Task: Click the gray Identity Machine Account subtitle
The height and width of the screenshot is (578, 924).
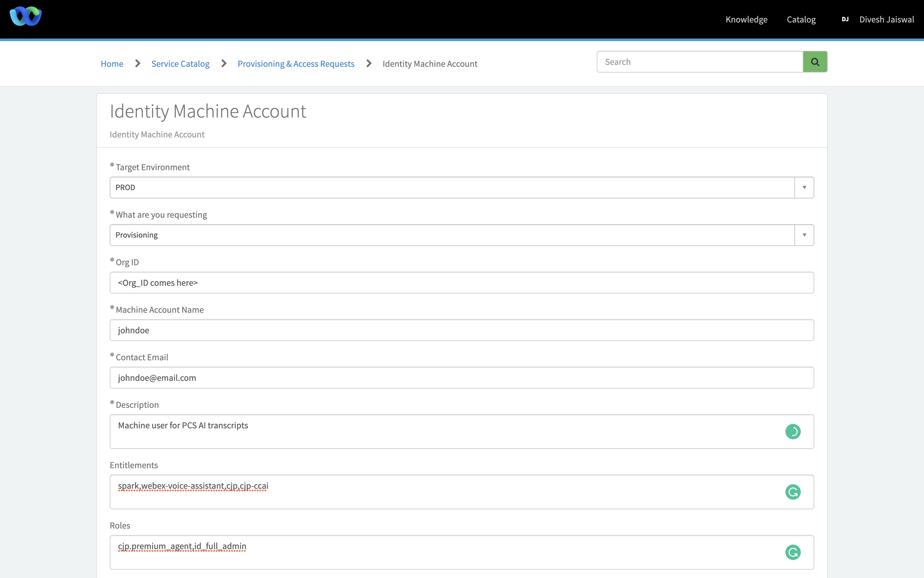Action: 157,135
